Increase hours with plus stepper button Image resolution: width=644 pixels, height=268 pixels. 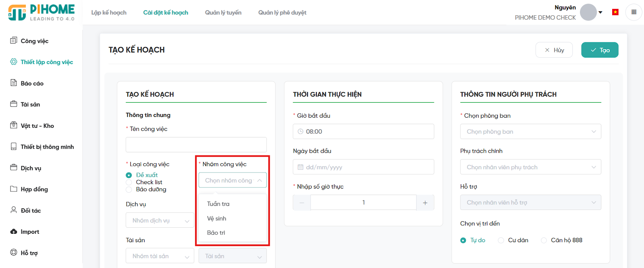(x=425, y=203)
